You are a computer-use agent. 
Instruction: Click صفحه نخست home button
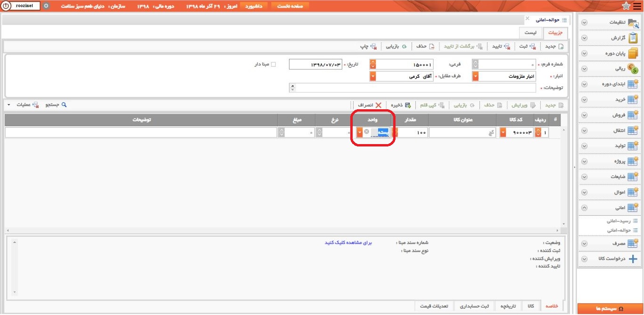pyautogui.click(x=290, y=6)
